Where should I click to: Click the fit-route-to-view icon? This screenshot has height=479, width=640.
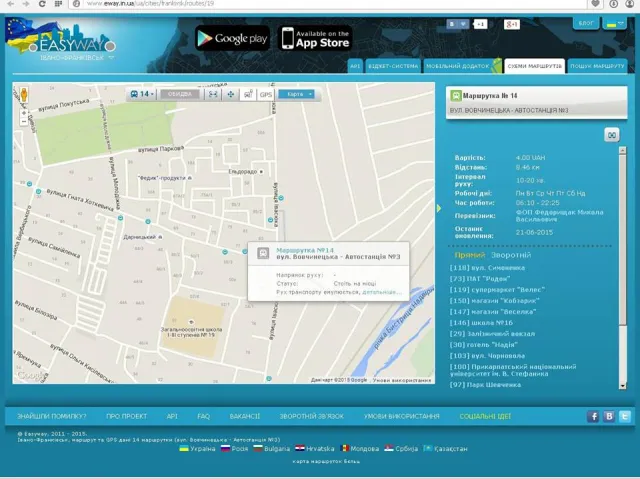pyautogui.click(x=213, y=94)
